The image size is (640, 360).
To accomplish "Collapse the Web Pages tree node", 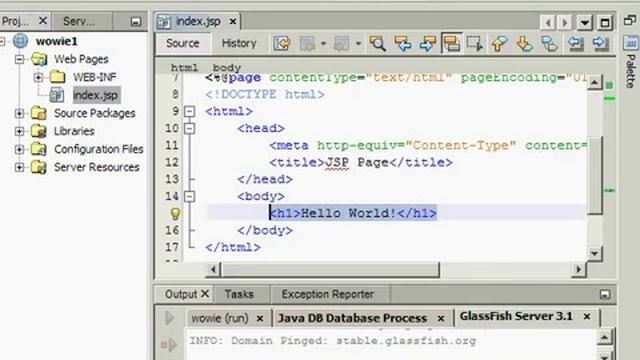I will point(19,59).
